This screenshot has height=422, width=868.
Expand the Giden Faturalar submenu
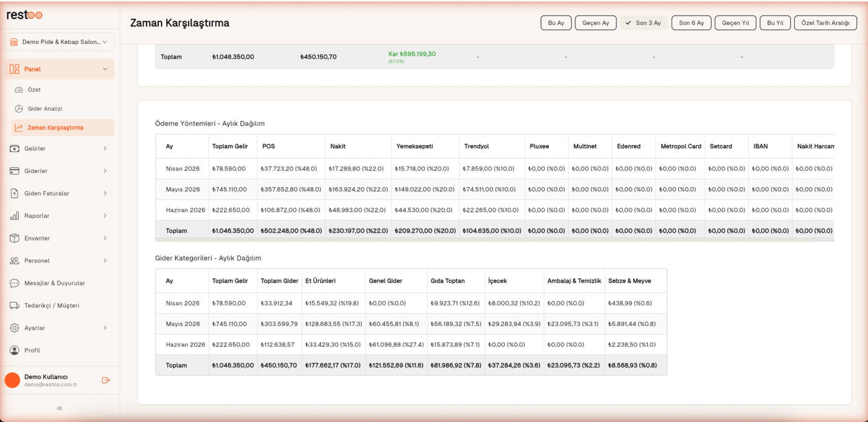[105, 193]
